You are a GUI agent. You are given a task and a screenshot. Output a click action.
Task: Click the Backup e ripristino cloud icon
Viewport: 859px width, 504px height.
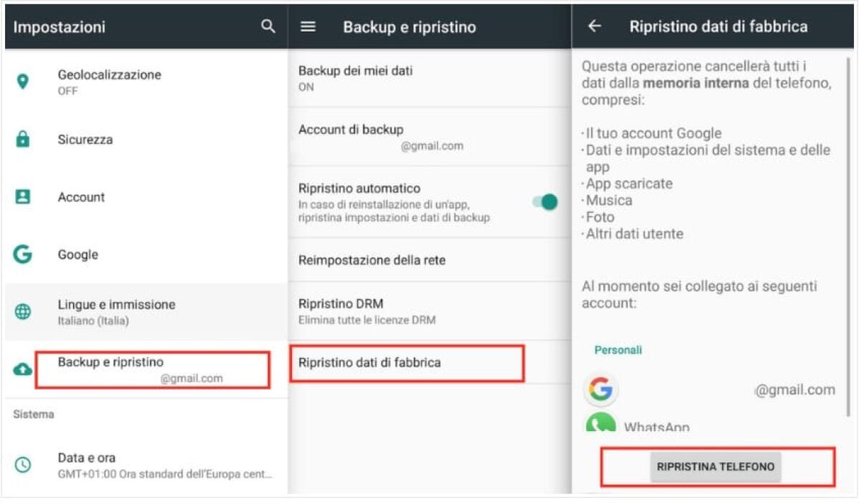21,369
